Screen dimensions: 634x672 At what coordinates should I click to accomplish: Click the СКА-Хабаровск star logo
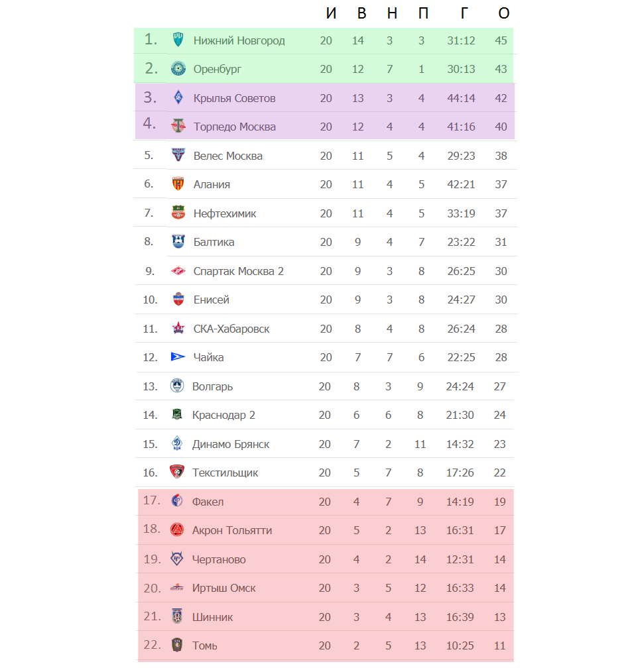(178, 328)
